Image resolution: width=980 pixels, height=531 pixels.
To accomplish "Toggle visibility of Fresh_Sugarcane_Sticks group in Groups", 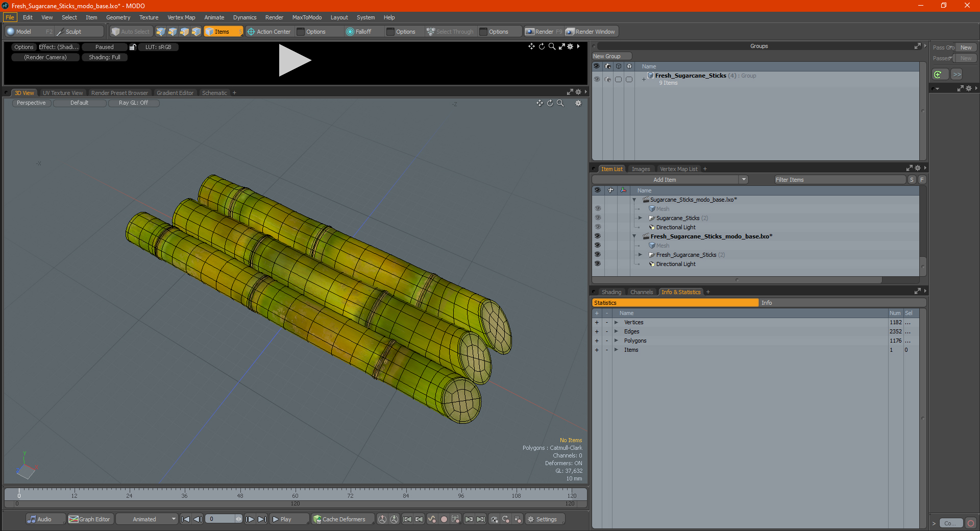I will 597,79.
